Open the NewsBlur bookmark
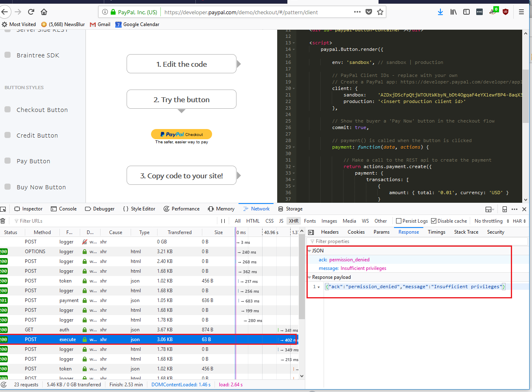Image resolution: width=532 pixels, height=392 pixels. pos(63,24)
